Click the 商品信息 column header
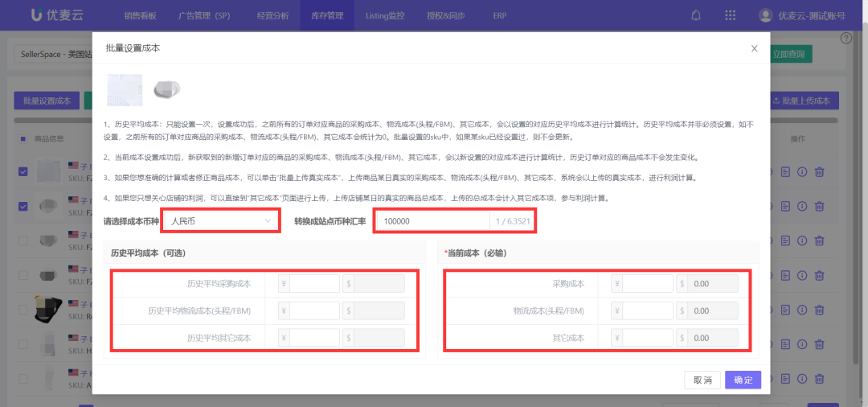The height and width of the screenshot is (407, 868). (49, 138)
